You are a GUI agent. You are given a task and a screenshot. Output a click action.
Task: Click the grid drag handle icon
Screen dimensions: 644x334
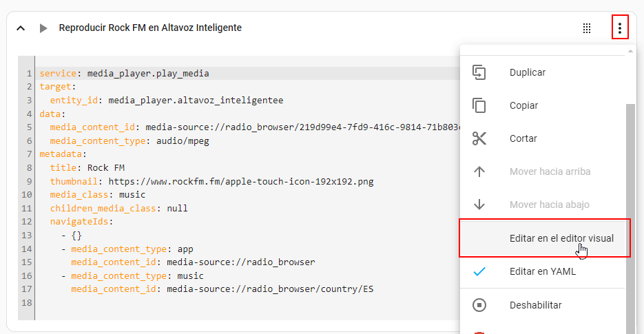(587, 28)
